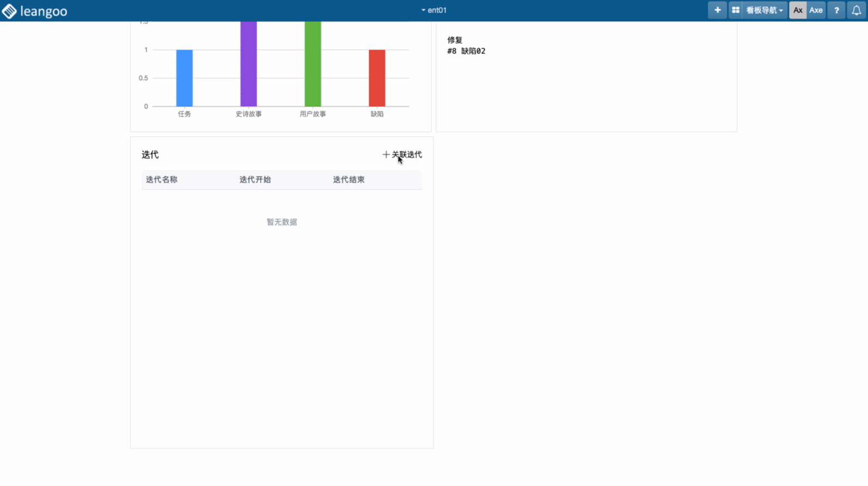
Task: Select the green 用户故事 chart bar
Action: click(x=313, y=64)
